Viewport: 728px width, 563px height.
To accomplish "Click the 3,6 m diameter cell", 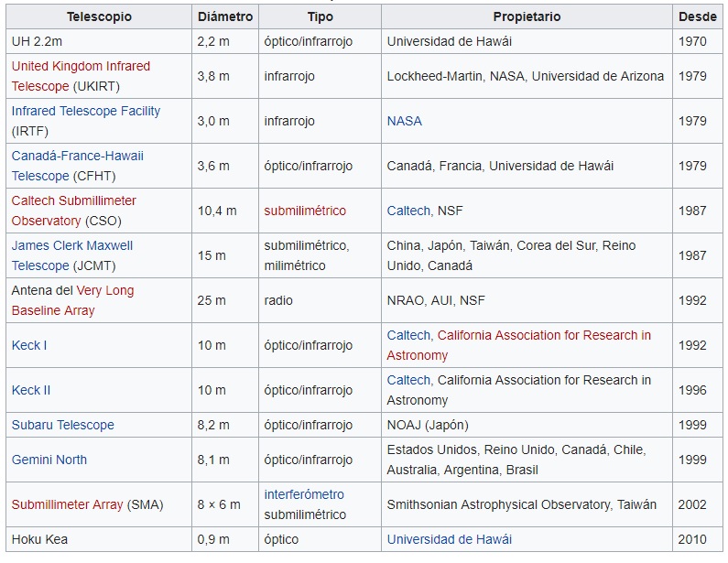I will (225, 166).
